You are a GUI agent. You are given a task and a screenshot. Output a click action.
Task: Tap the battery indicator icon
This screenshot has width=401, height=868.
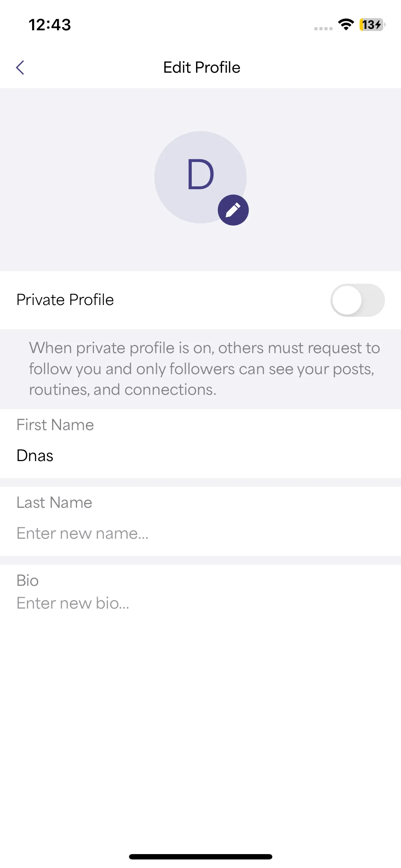tap(372, 25)
